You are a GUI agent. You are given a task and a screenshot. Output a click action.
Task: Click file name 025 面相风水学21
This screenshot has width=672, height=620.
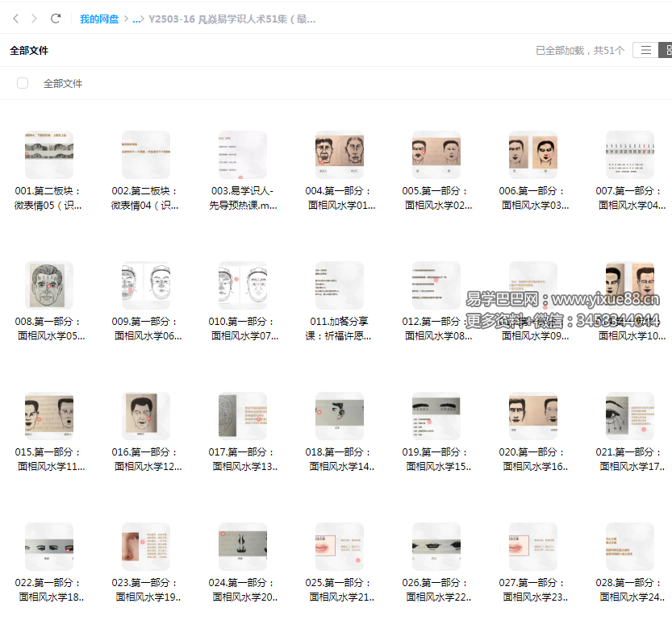[x=340, y=589]
